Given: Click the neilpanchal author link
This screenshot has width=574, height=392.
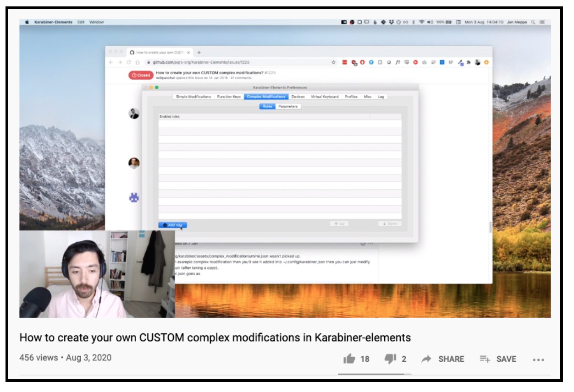Looking at the screenshot, I should pyautogui.click(x=166, y=78).
